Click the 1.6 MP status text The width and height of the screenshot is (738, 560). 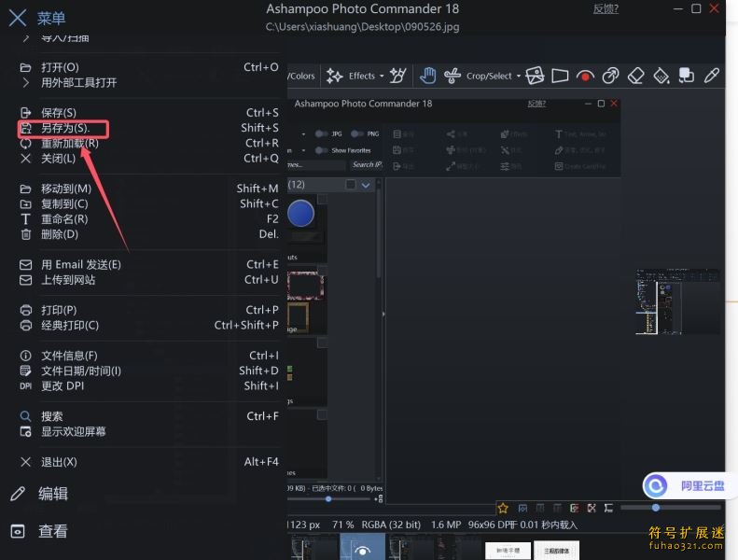point(445,525)
